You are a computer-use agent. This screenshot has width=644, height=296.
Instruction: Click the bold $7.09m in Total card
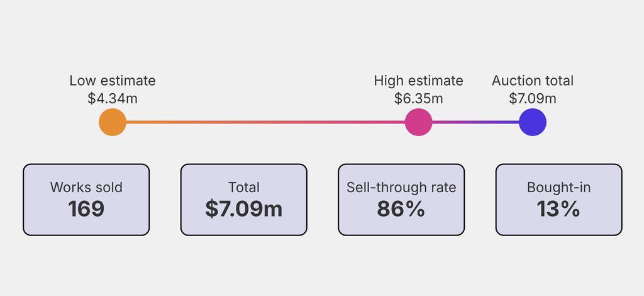click(244, 209)
